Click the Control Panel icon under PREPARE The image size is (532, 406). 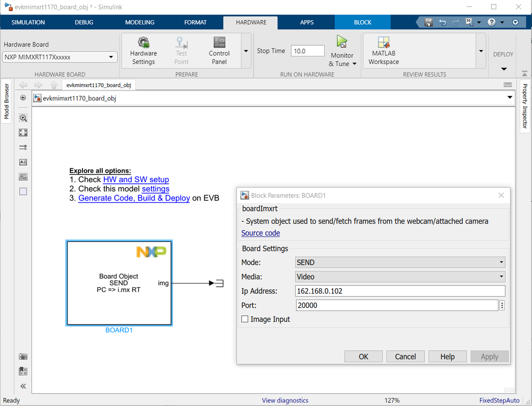219,50
